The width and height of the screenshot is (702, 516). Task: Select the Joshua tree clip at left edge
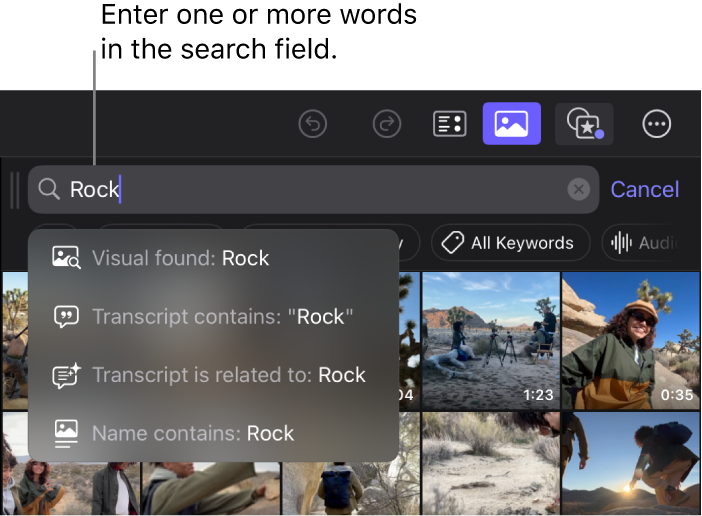pyautogui.click(x=15, y=341)
